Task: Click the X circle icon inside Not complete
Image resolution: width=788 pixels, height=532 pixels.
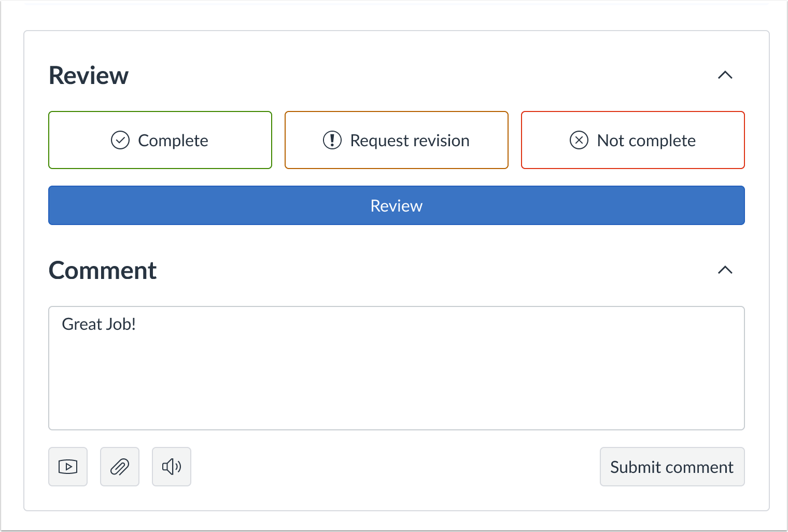Action: tap(579, 140)
